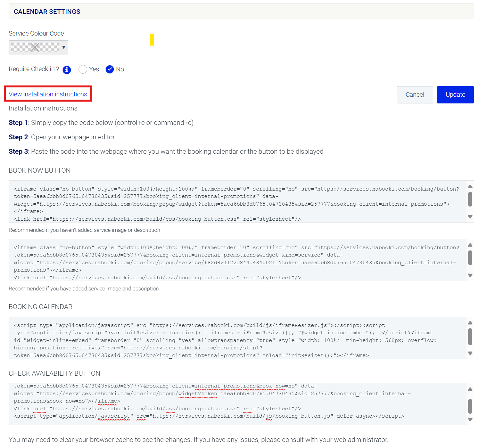This screenshot has height=448, width=479.
Task: Select No for Require Check-in
Action: pyautogui.click(x=110, y=69)
